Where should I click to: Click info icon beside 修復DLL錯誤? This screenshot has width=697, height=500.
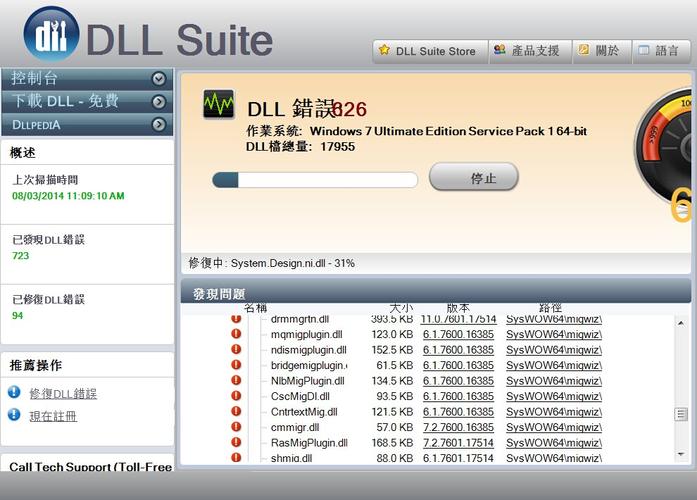(x=14, y=392)
